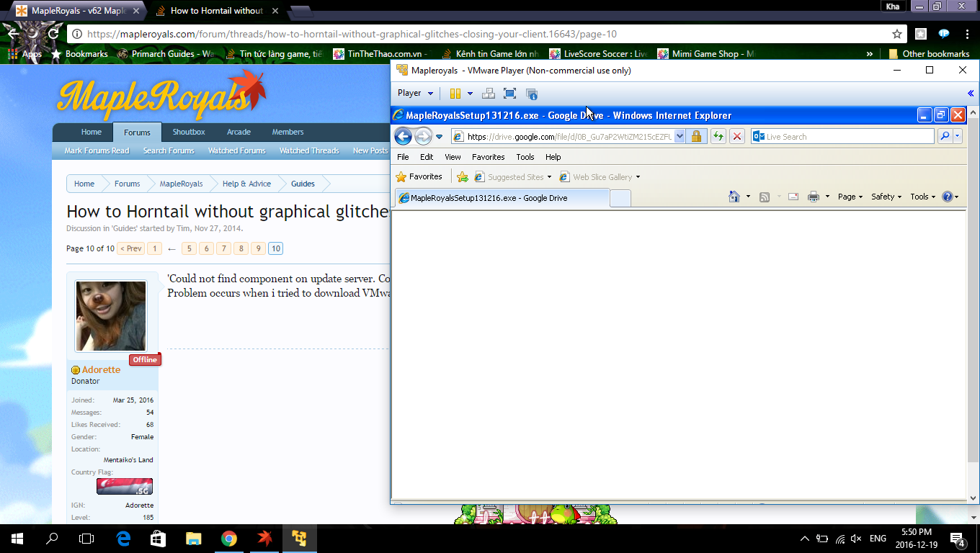Open the Web Slice Gallery dropdown
Viewport: 980px width, 553px height.
(602, 177)
